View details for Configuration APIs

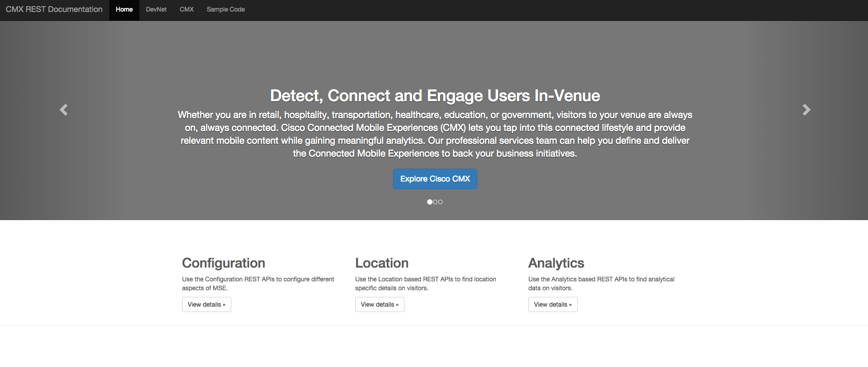[206, 304]
